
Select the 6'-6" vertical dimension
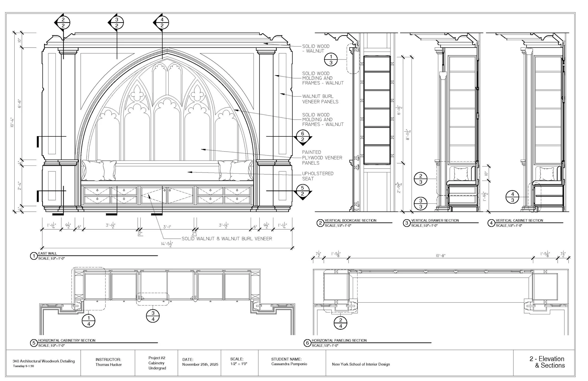pyautogui.click(x=20, y=103)
